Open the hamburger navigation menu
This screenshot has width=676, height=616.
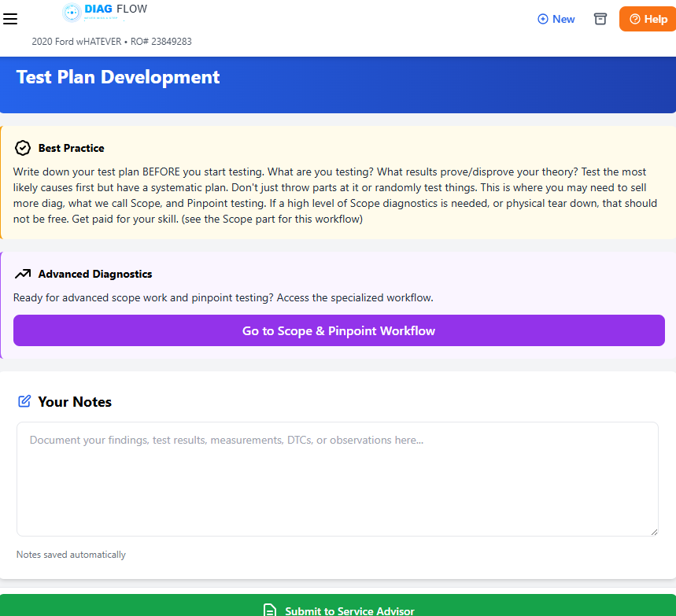(x=10, y=19)
